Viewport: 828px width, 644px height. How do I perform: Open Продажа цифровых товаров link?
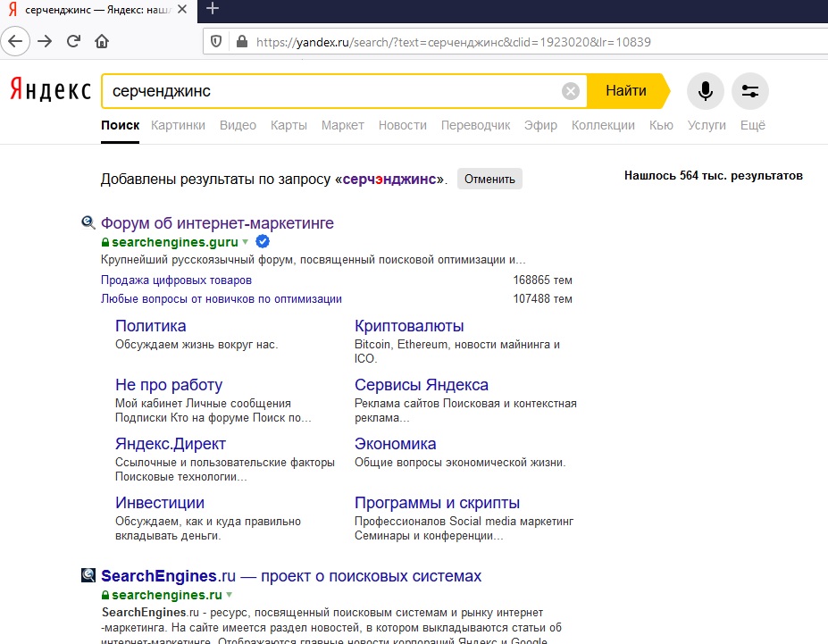176,280
